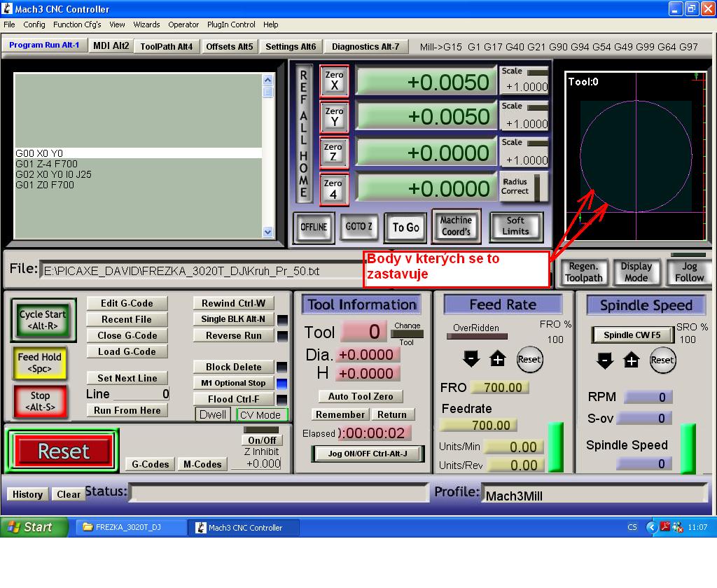This screenshot has width=717, height=588.
Task: Click Load G-Code button
Action: click(127, 351)
